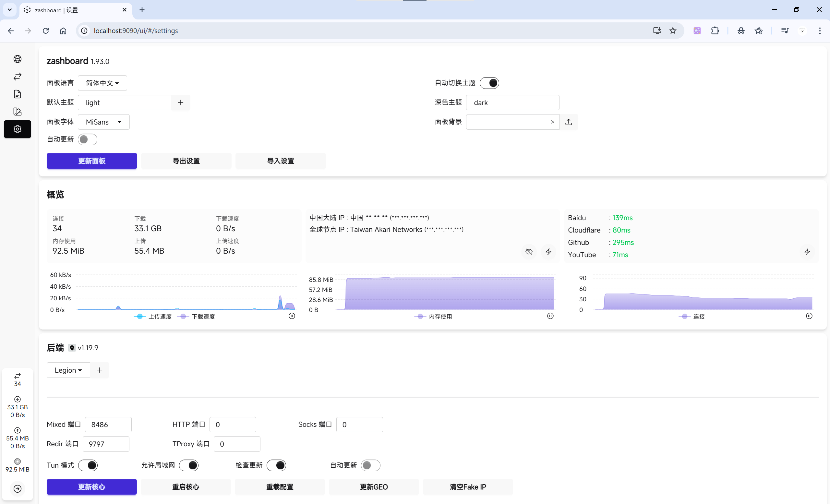Refresh IP check with lightning icon
The image size is (830, 504).
point(548,252)
